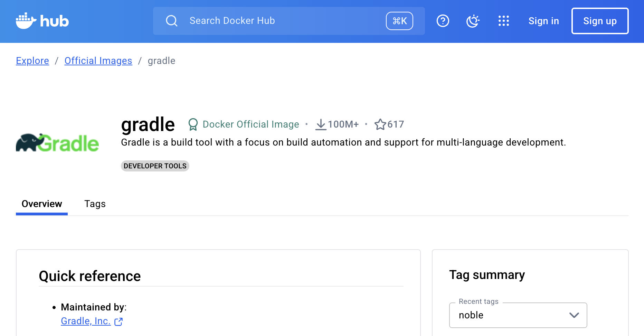
Task: Click the 100M+ downloads text
Action: tap(343, 124)
